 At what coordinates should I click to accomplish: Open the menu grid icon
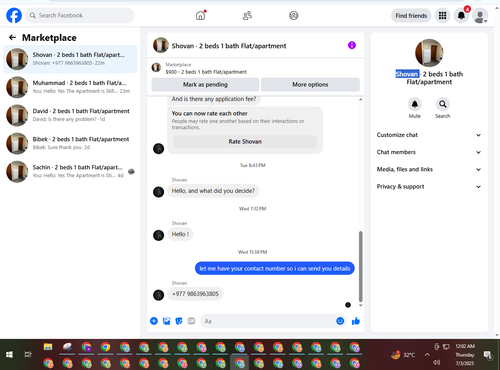pos(442,16)
